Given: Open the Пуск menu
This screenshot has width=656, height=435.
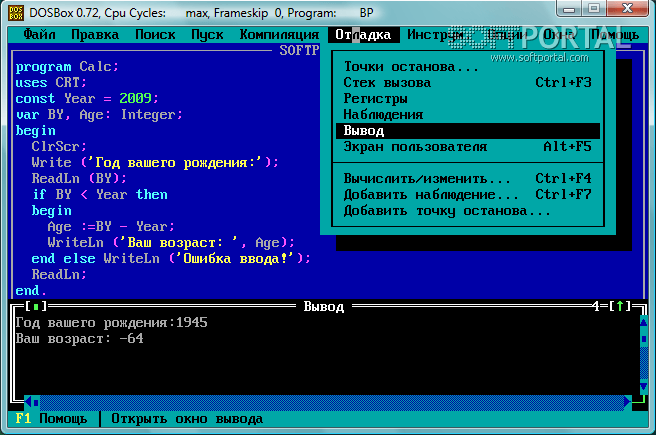Looking at the screenshot, I should click(207, 35).
